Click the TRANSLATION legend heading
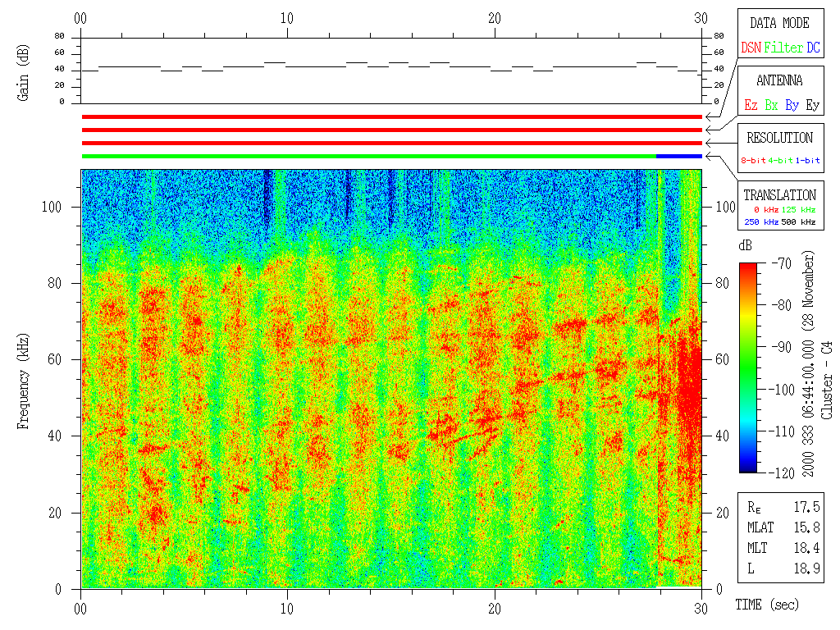Image resolution: width=840 pixels, height=630 pixels. point(779,195)
